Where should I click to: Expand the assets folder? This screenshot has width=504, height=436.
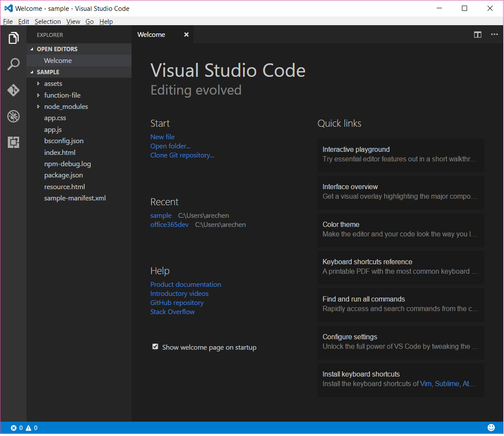53,84
